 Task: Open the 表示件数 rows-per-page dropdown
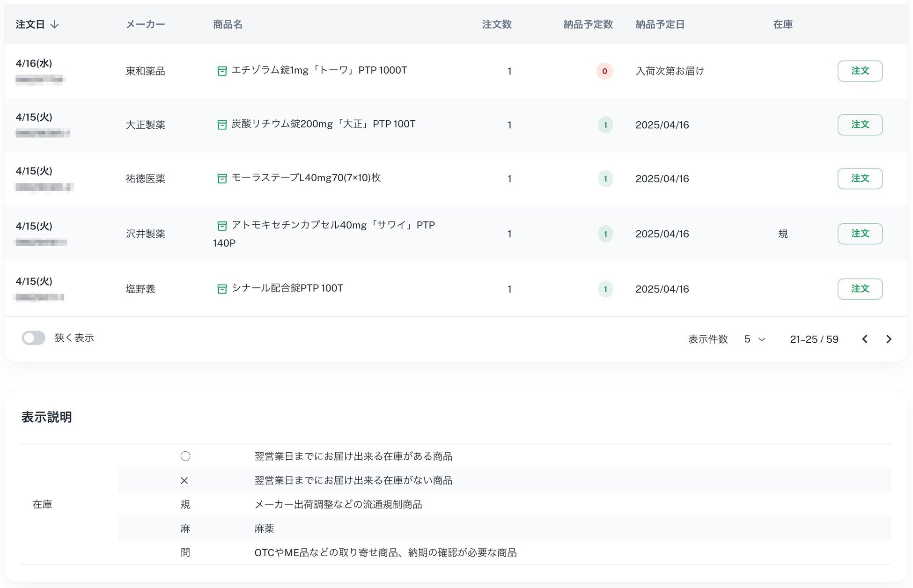point(754,339)
